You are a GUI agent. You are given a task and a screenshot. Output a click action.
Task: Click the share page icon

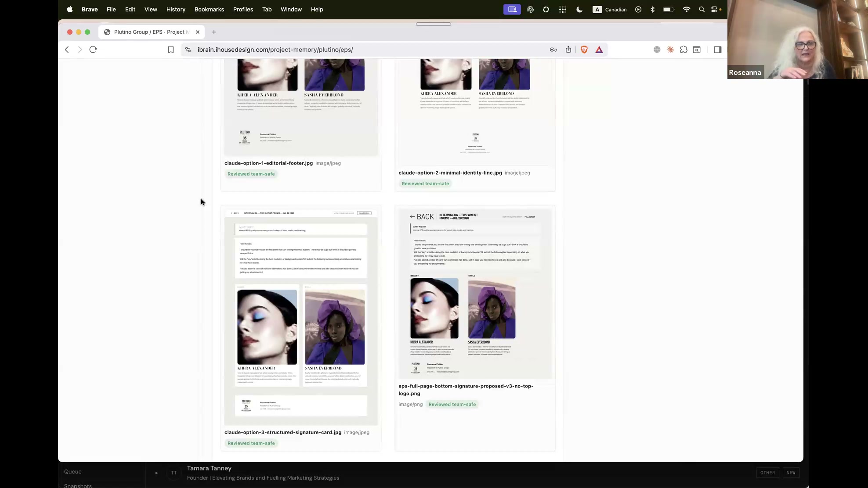tap(568, 50)
